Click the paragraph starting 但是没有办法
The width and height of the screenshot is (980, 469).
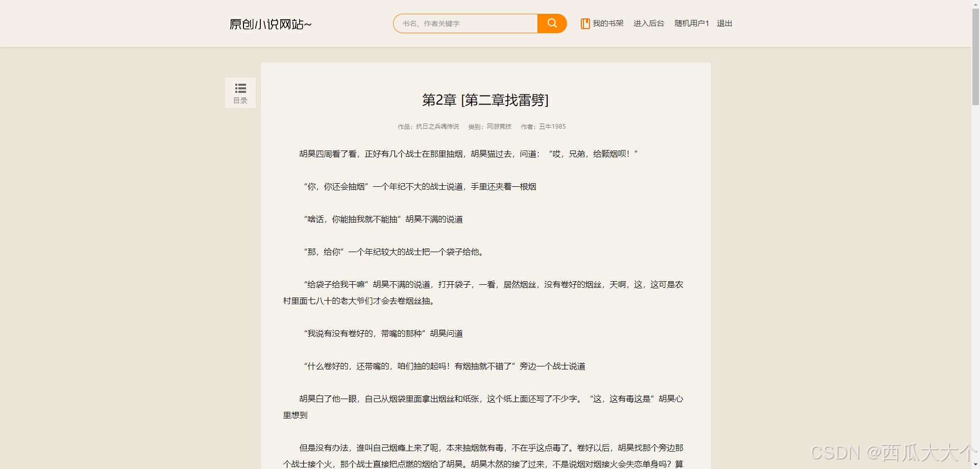(483, 456)
